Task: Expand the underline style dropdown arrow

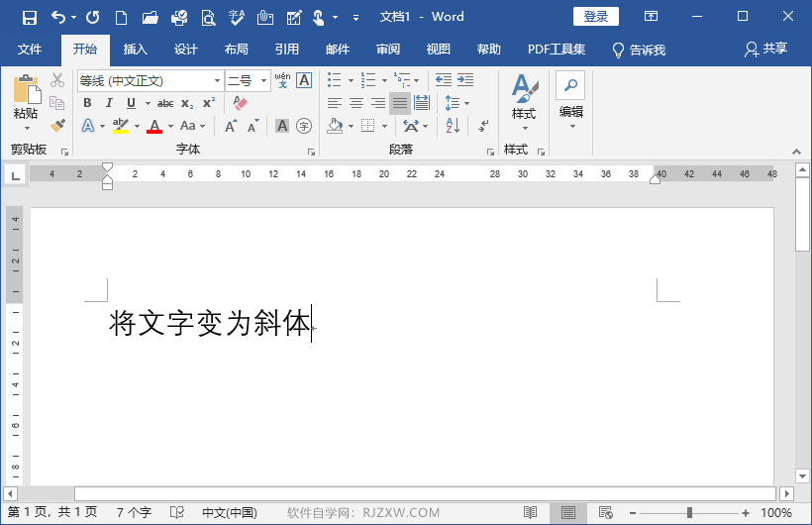Action: (x=148, y=103)
